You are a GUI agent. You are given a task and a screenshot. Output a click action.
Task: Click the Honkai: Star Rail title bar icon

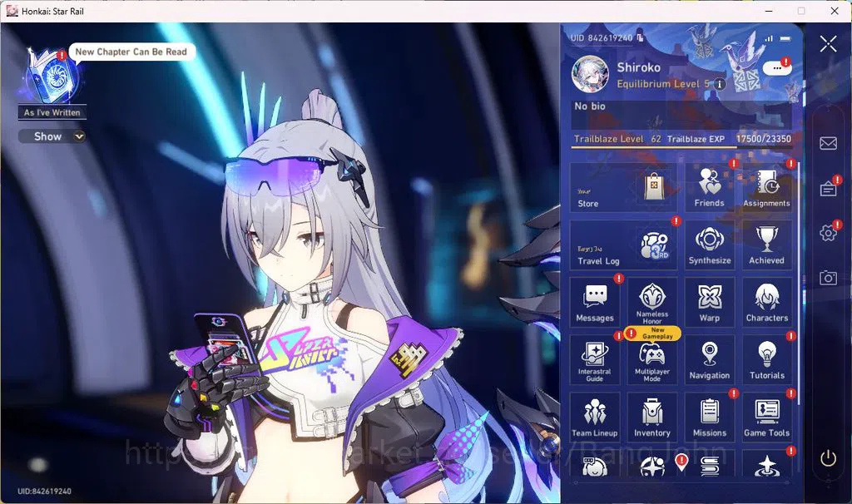(12, 11)
